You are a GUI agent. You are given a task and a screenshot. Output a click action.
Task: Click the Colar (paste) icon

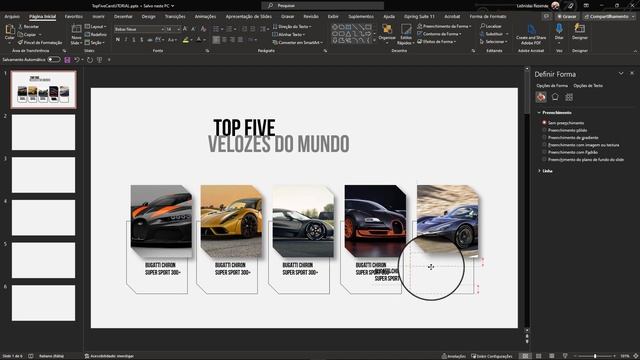10,30
